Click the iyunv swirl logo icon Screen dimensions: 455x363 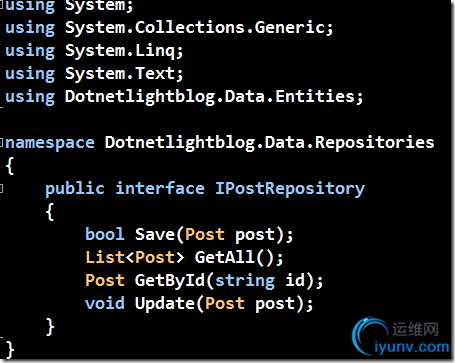coord(370,336)
